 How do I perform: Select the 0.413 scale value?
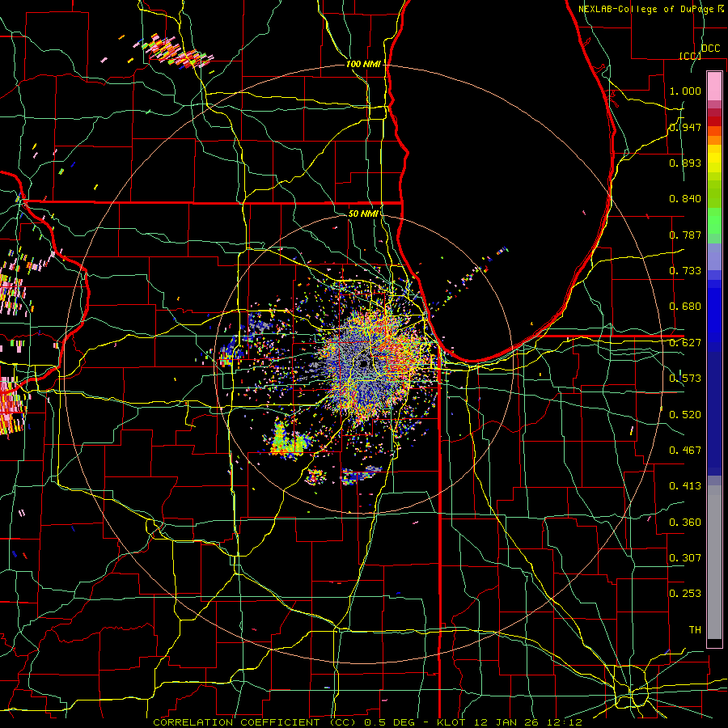(685, 486)
